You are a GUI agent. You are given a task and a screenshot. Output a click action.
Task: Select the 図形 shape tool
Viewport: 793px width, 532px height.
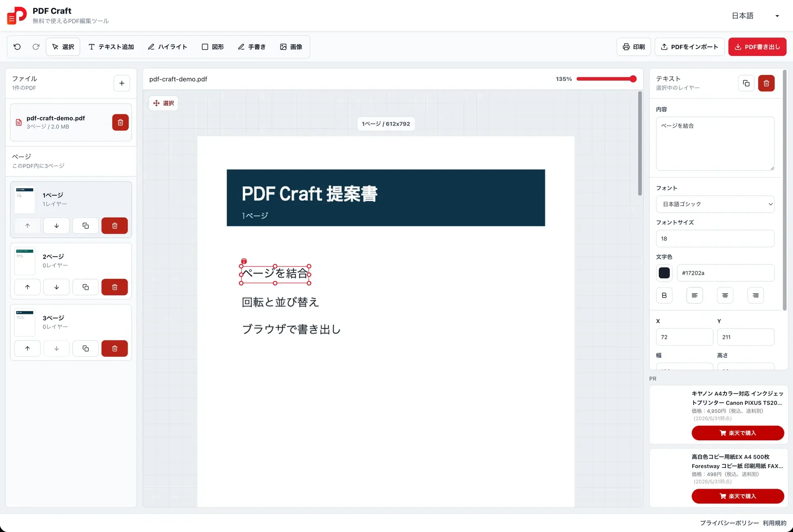[x=213, y=47]
